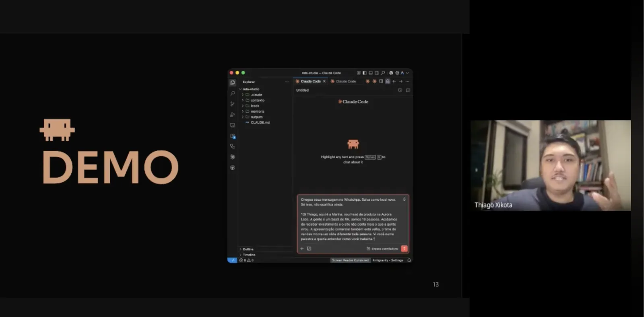Click the round account icon in title bar
The height and width of the screenshot is (317, 644).
tap(391, 73)
